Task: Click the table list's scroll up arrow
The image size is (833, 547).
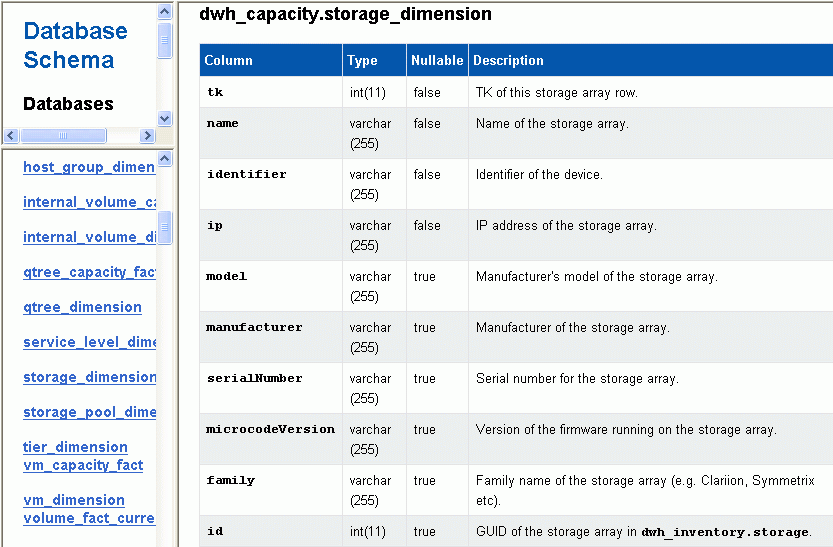Action: tap(165, 158)
